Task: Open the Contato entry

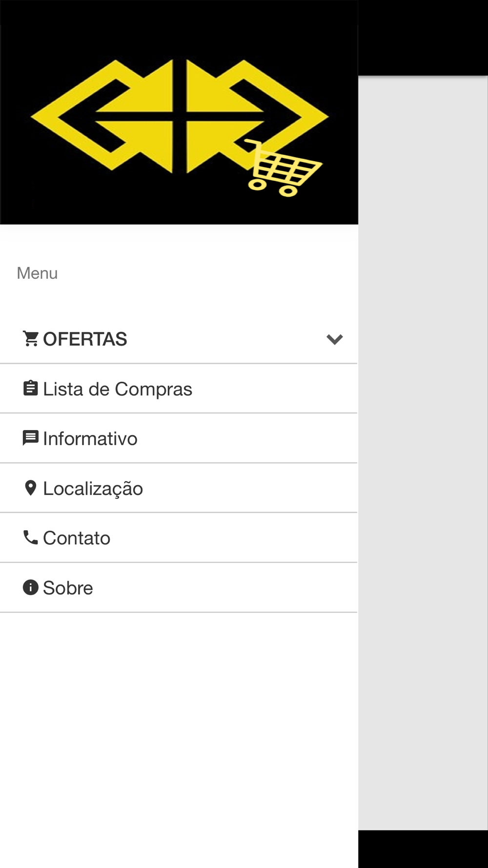Action: [179, 538]
